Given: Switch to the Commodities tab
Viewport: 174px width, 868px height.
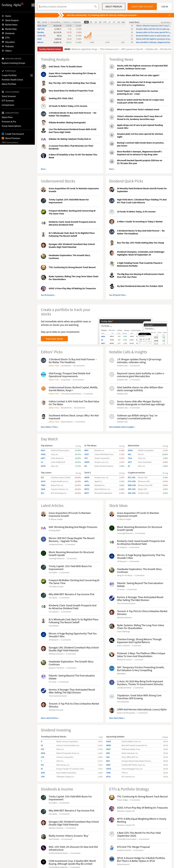Looking at the screenshot, I should pos(55,22).
